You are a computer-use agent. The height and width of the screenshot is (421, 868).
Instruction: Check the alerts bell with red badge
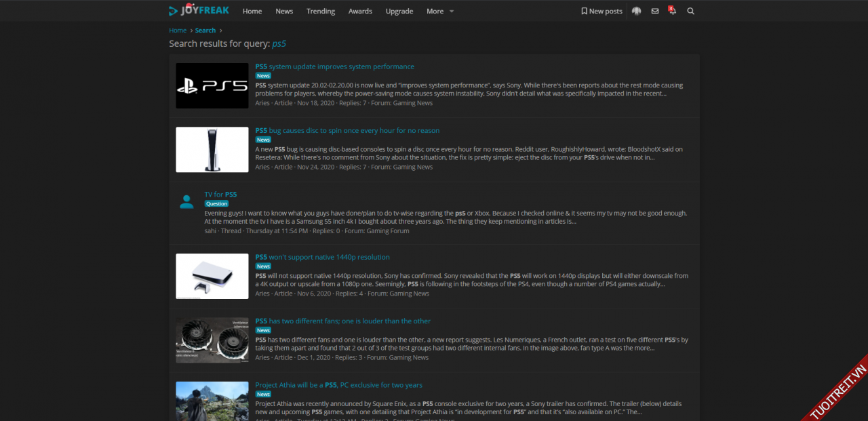tap(672, 11)
